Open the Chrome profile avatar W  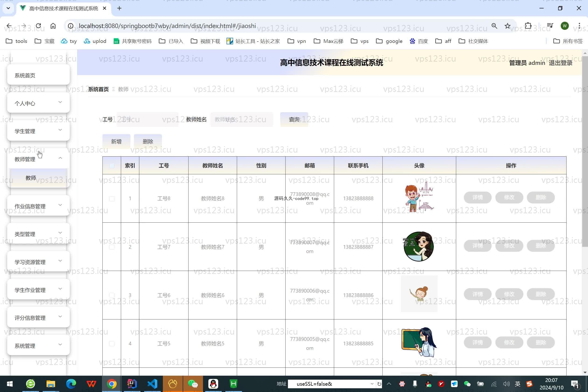click(x=564, y=26)
